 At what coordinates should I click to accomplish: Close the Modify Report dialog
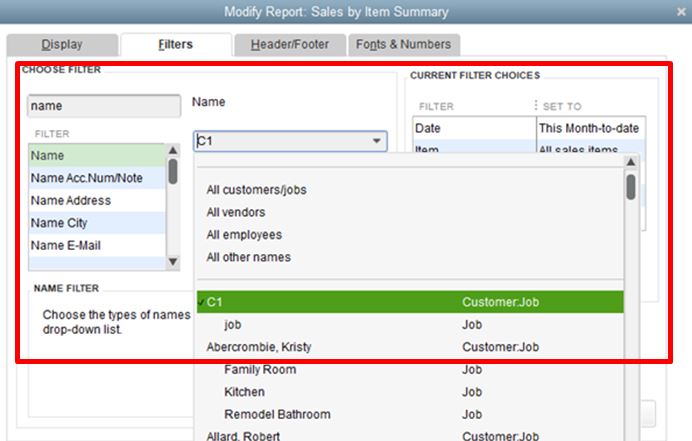(x=681, y=12)
